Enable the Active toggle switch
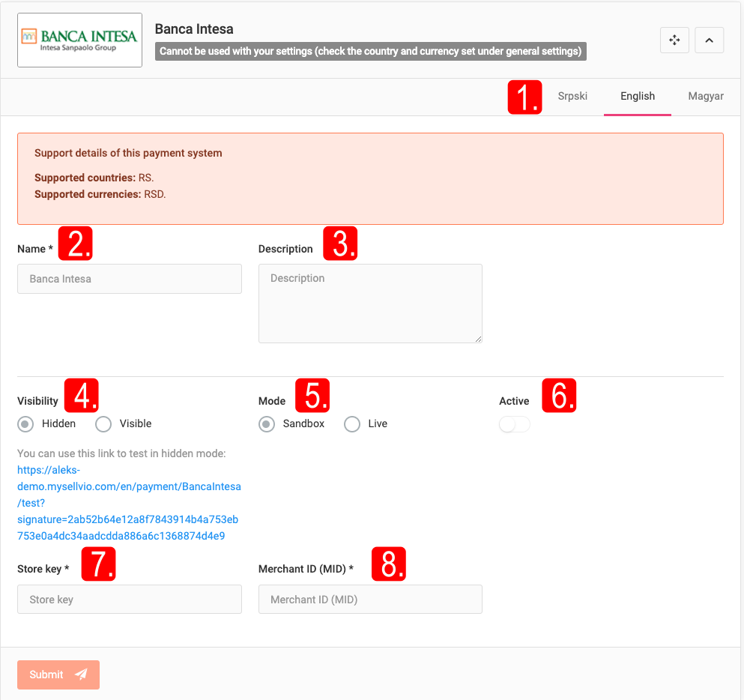Screen dimensions: 744x700 [514, 423]
